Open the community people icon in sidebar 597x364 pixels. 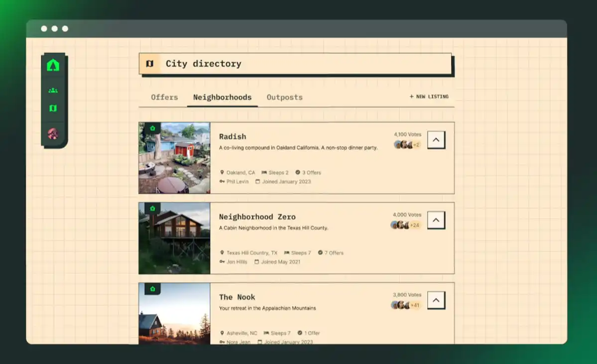tap(53, 90)
